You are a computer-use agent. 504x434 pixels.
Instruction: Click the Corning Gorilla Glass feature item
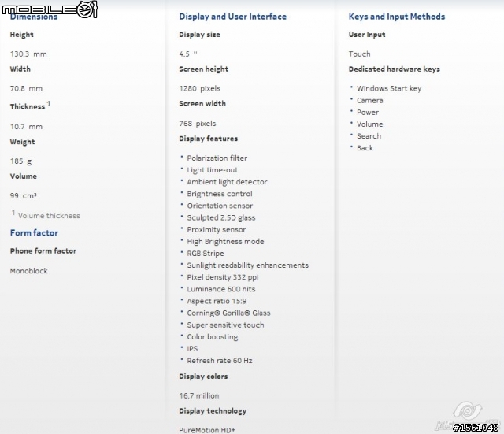tap(228, 313)
